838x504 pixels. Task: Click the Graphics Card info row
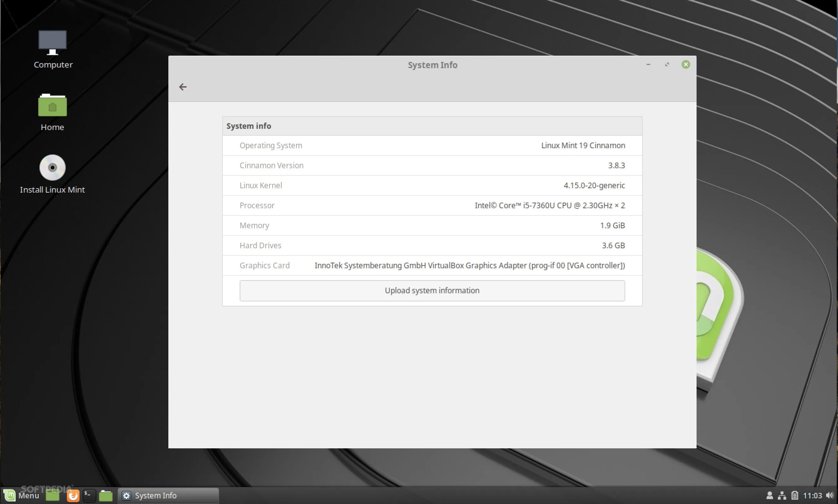tap(432, 265)
